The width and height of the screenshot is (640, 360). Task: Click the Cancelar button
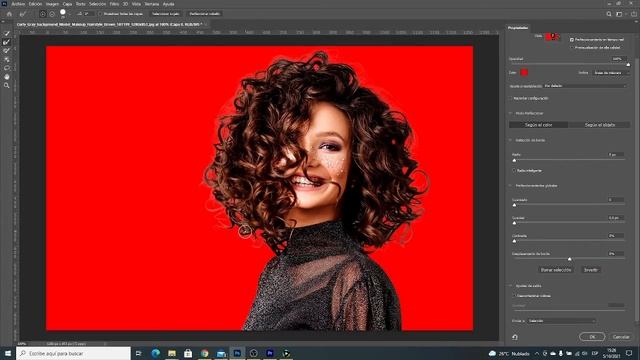[621, 337]
